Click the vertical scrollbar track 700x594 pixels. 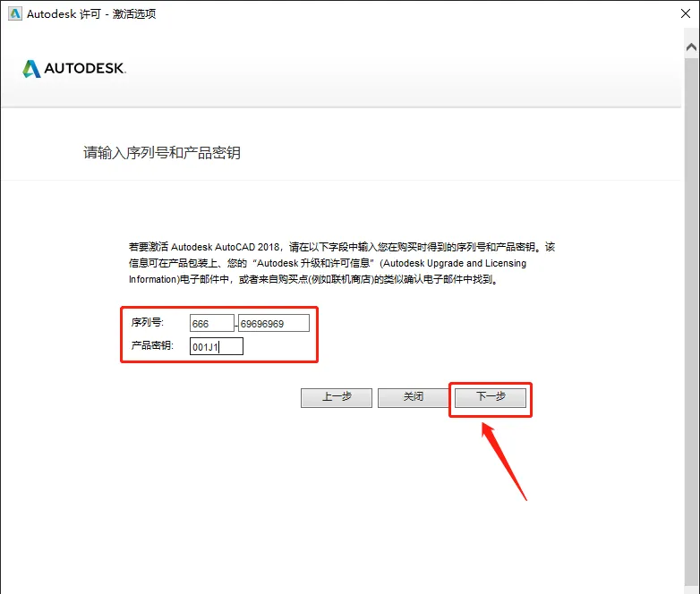point(691,321)
